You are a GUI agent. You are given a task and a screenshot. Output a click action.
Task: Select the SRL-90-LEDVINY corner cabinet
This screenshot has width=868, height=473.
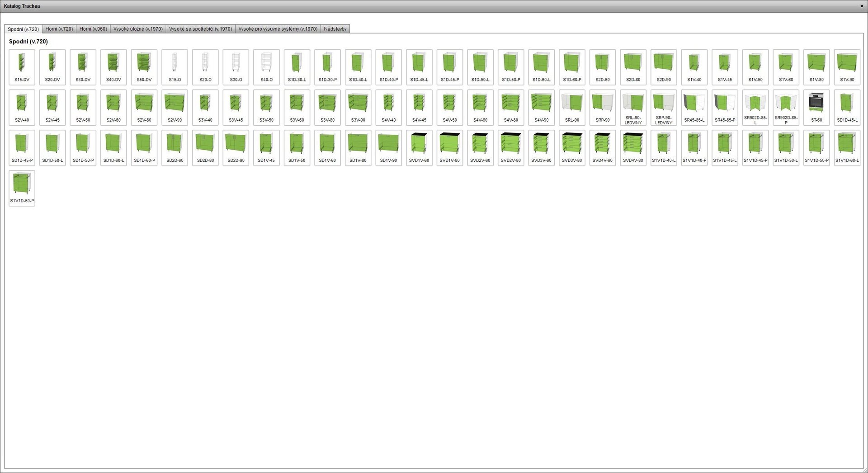click(x=633, y=107)
